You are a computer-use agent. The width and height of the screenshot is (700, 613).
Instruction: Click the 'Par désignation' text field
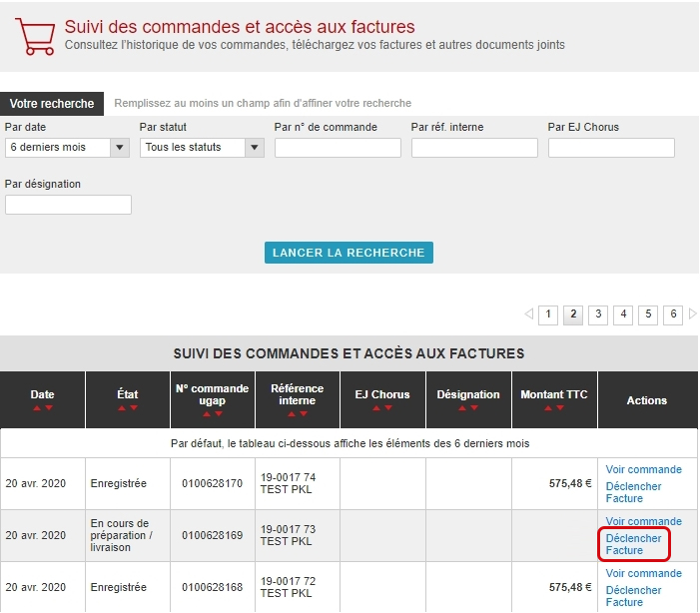[x=68, y=205]
